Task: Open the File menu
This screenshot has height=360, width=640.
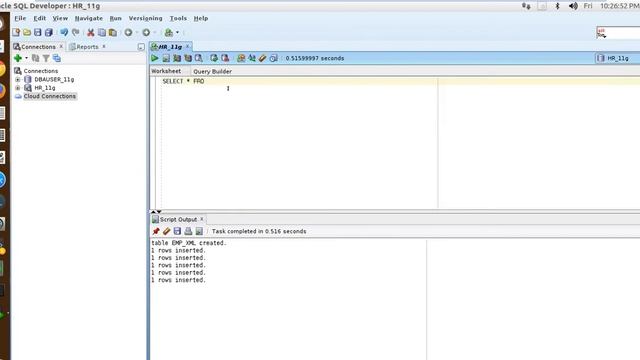Action: 20,18
